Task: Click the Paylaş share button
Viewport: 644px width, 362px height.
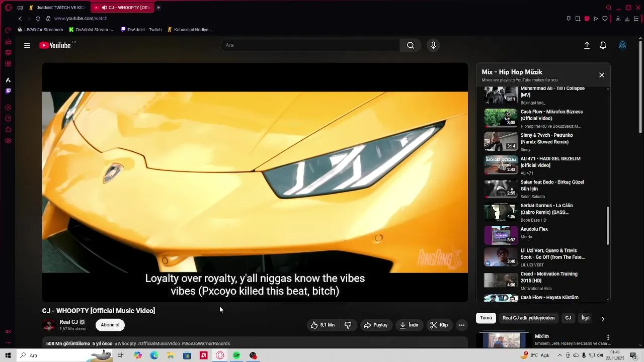Action: 375,325
